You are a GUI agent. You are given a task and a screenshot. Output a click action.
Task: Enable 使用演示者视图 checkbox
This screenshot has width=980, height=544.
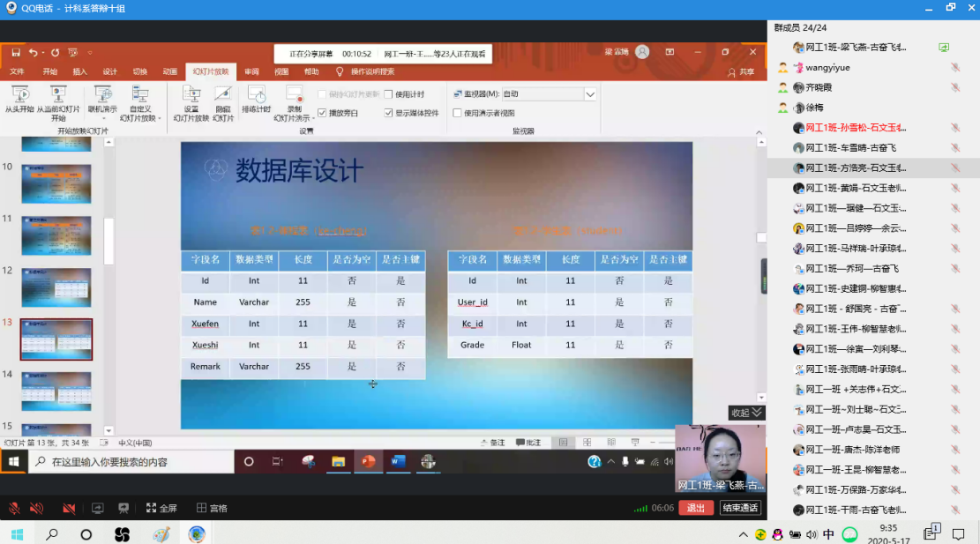pyautogui.click(x=457, y=113)
